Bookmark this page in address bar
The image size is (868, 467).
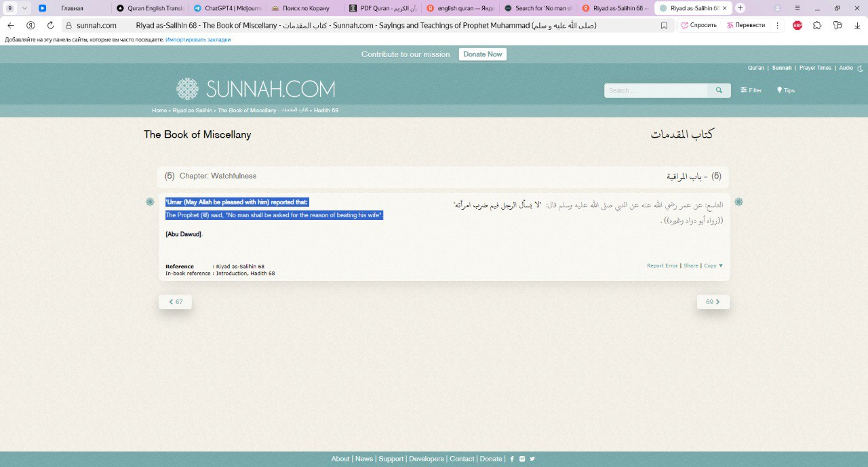pyautogui.click(x=664, y=25)
